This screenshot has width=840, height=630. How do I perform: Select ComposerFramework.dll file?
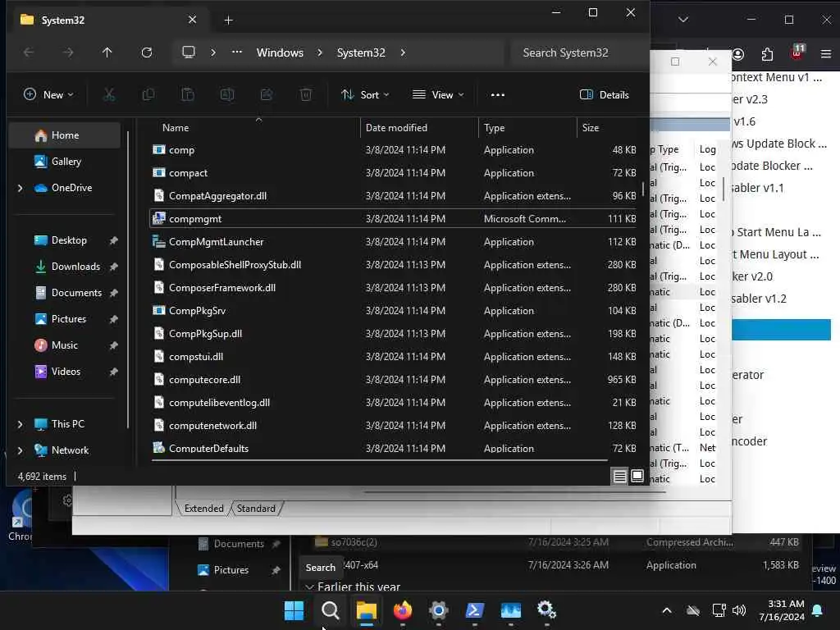point(394,288)
